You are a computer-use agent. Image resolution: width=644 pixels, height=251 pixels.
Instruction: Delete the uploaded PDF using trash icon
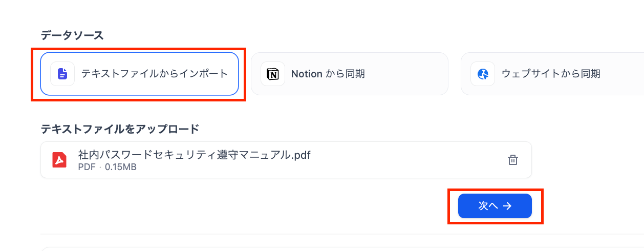point(512,160)
